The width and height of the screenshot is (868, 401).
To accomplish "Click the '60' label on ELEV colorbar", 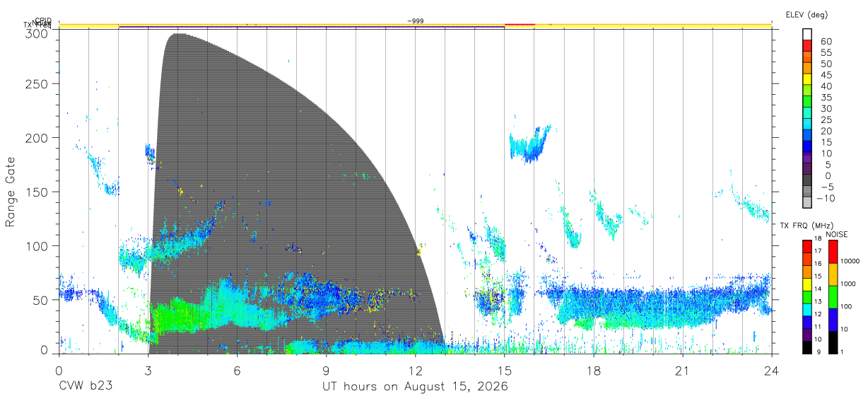I will pyautogui.click(x=826, y=41).
